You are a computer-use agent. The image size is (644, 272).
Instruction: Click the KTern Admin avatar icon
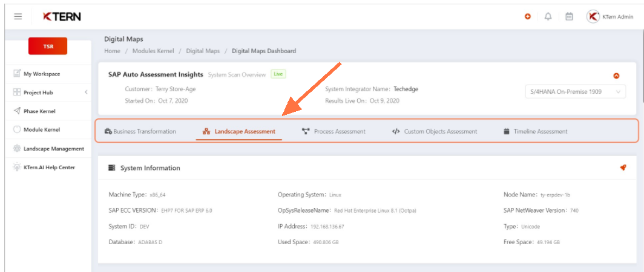tap(593, 16)
